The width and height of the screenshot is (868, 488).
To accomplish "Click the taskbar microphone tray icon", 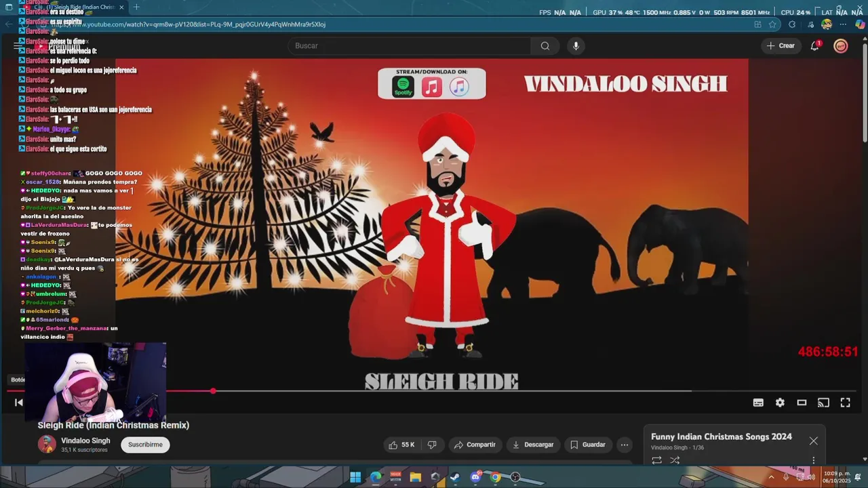I will point(786,477).
